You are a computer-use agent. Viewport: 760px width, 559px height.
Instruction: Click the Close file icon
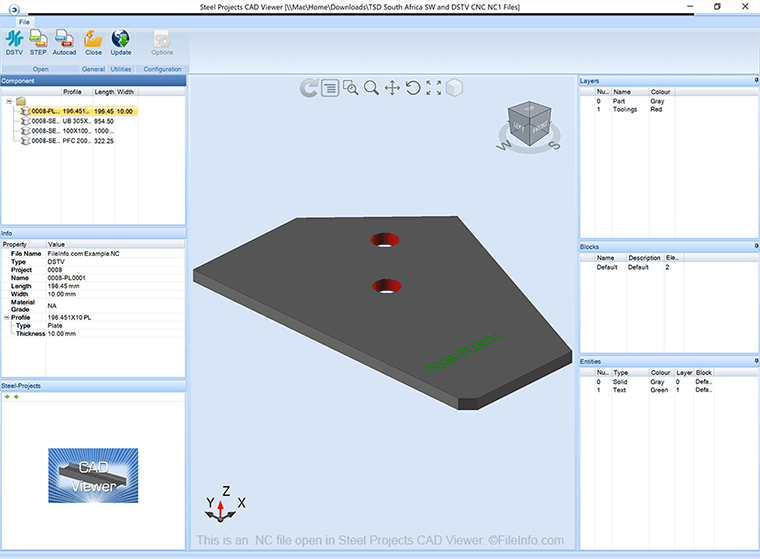[93, 43]
